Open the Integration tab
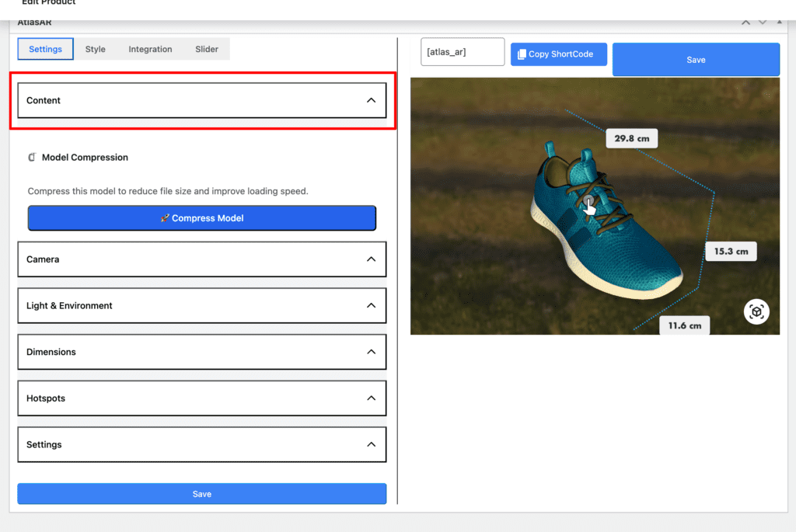Viewport: 796px width, 532px height. pyautogui.click(x=150, y=49)
